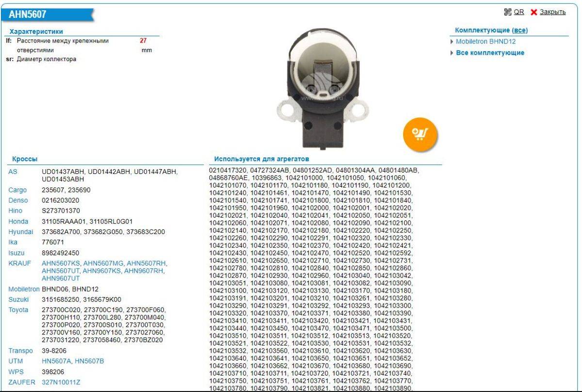Viewport: 582px width, 392px height.
Task: Open the AHN9607UT cross-reference link
Action: pos(61,279)
